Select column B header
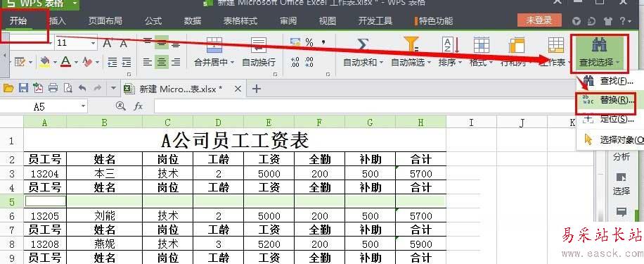Viewport: 644px width, 264px height. pos(104,122)
